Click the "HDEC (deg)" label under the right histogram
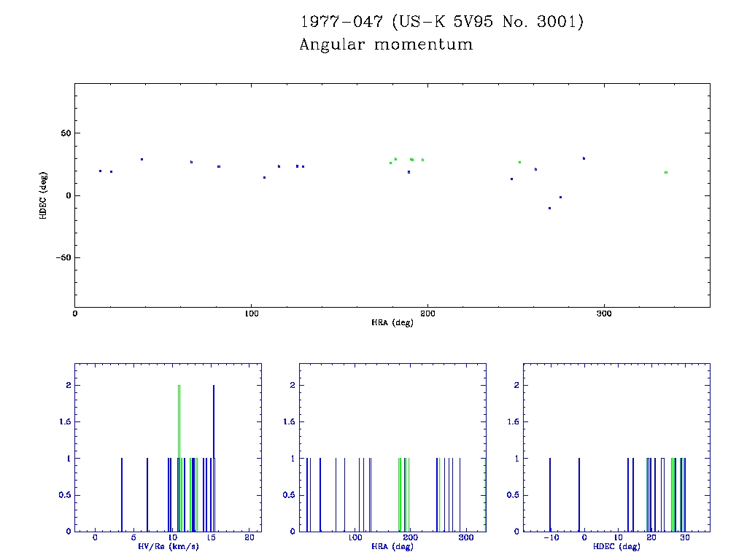The height and width of the screenshot is (560, 747). [x=616, y=546]
